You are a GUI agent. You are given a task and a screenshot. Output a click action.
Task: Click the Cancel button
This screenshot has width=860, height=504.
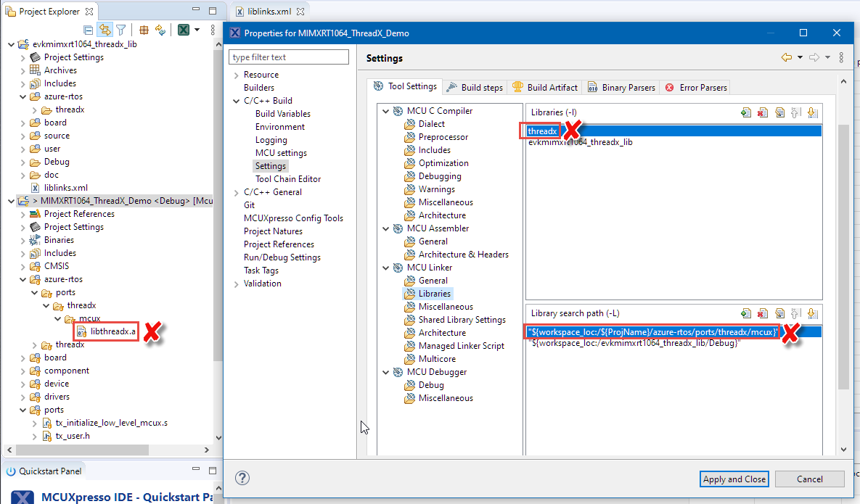(x=809, y=479)
